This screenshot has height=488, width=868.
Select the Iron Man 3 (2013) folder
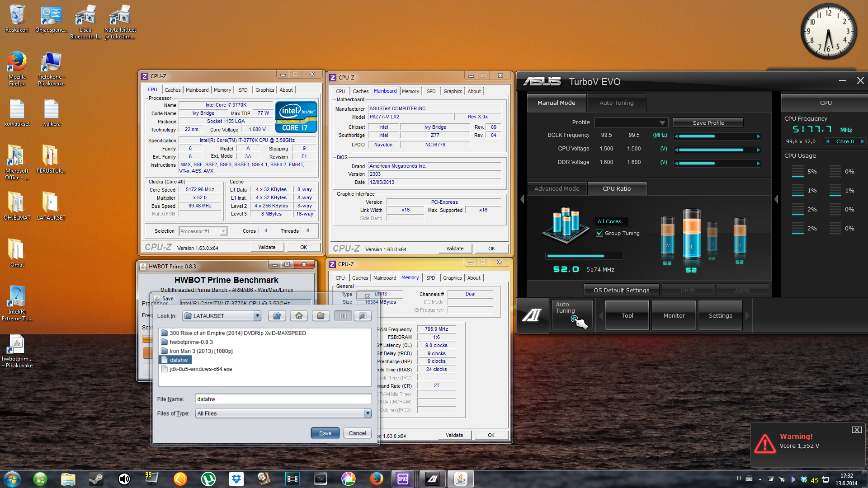point(197,351)
